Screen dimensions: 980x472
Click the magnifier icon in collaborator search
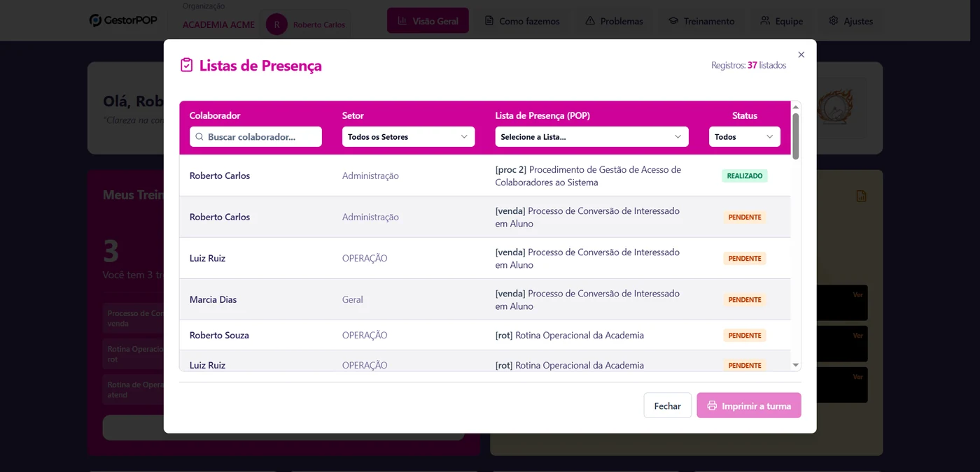click(199, 137)
